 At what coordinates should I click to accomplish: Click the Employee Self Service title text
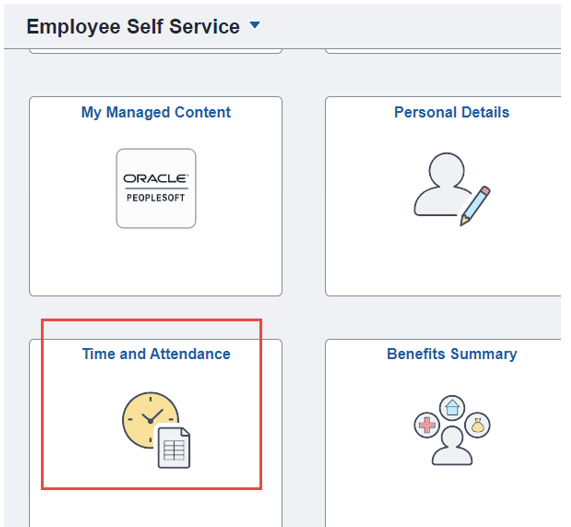point(133,27)
